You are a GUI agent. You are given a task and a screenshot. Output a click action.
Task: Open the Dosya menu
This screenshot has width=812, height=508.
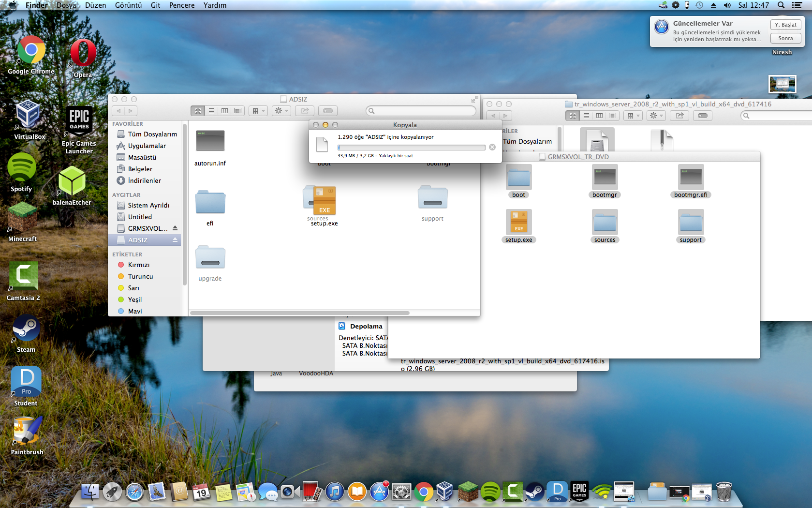[x=66, y=5]
